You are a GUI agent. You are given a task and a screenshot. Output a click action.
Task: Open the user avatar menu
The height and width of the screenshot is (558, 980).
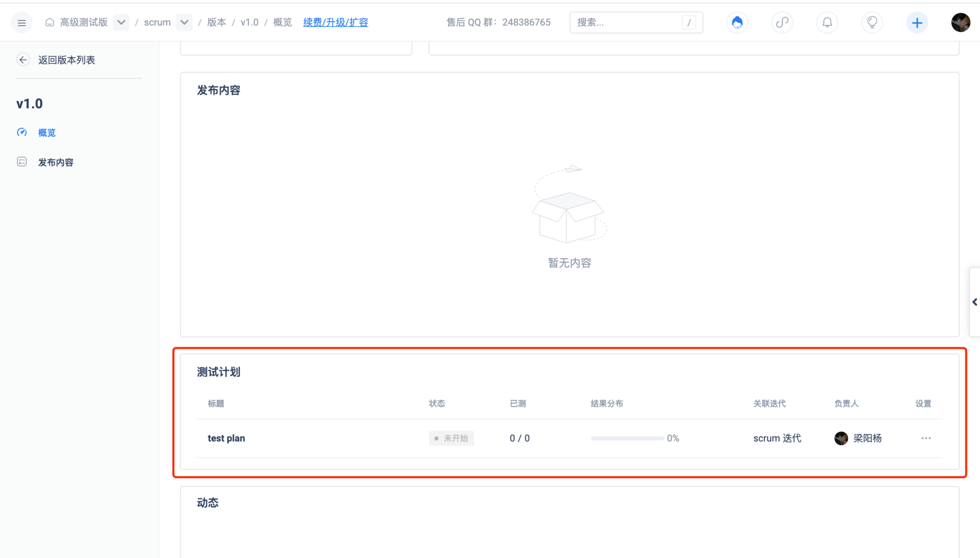click(x=960, y=23)
